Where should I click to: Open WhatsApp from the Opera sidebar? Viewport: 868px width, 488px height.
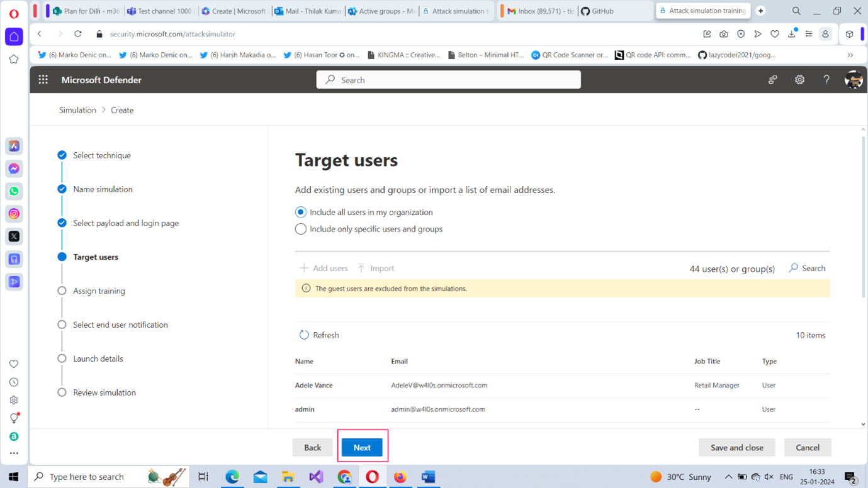click(14, 191)
